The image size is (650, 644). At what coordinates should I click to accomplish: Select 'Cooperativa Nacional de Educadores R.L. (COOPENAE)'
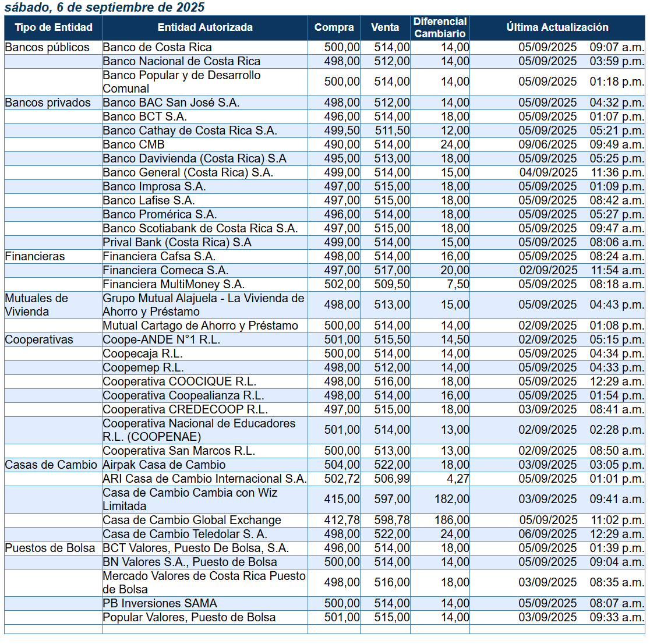pyautogui.click(x=199, y=430)
